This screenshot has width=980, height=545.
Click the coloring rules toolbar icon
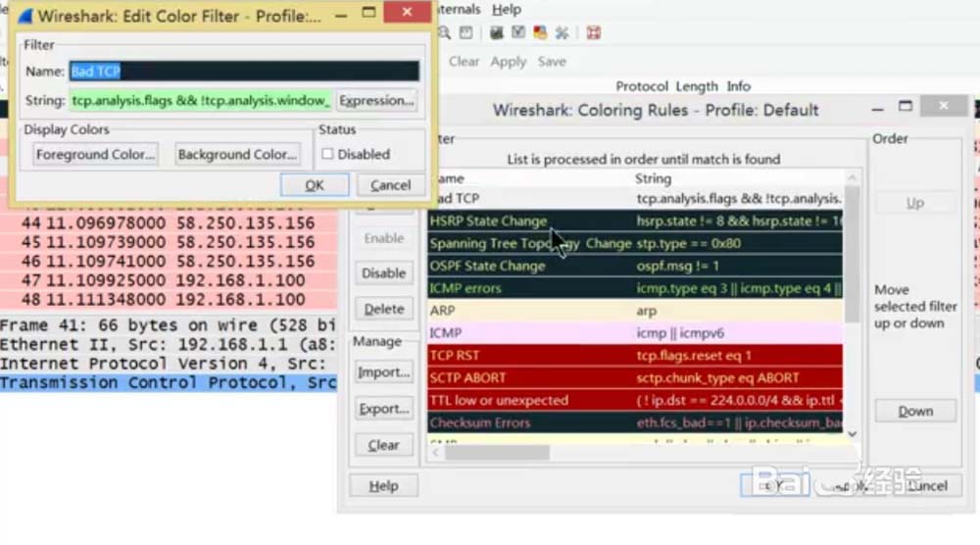pyautogui.click(x=540, y=33)
